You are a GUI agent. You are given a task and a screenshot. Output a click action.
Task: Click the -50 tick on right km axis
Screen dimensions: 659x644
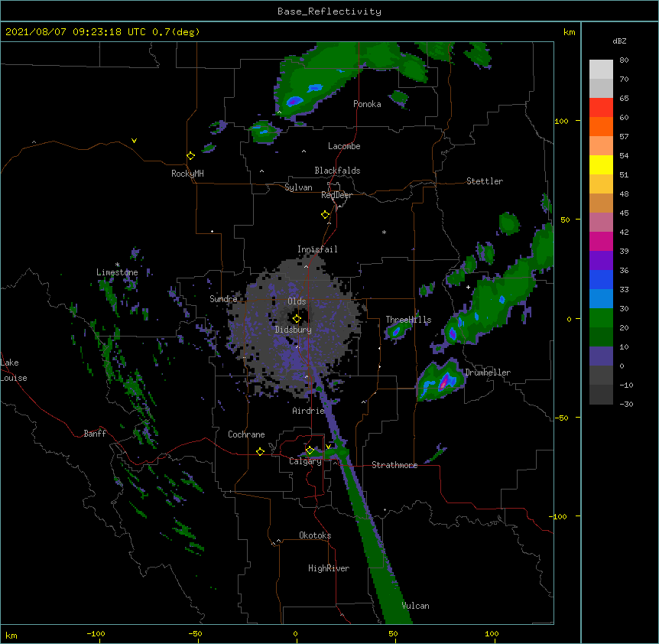[x=561, y=418]
